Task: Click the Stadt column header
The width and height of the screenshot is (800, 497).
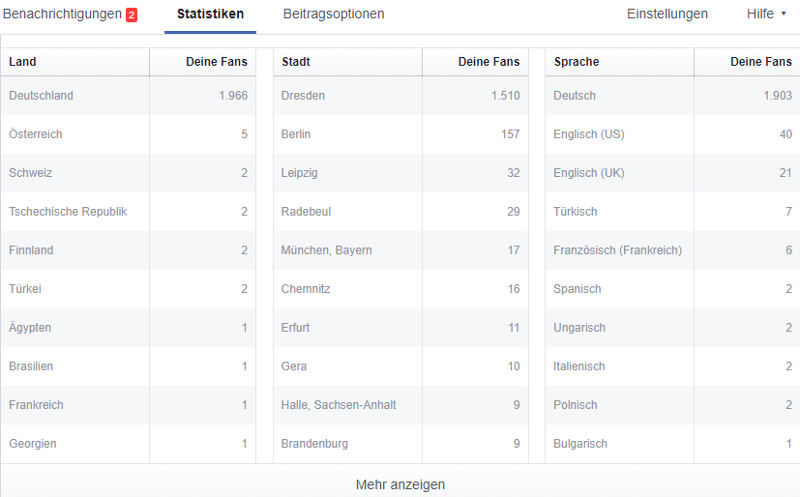Action: 296,62
